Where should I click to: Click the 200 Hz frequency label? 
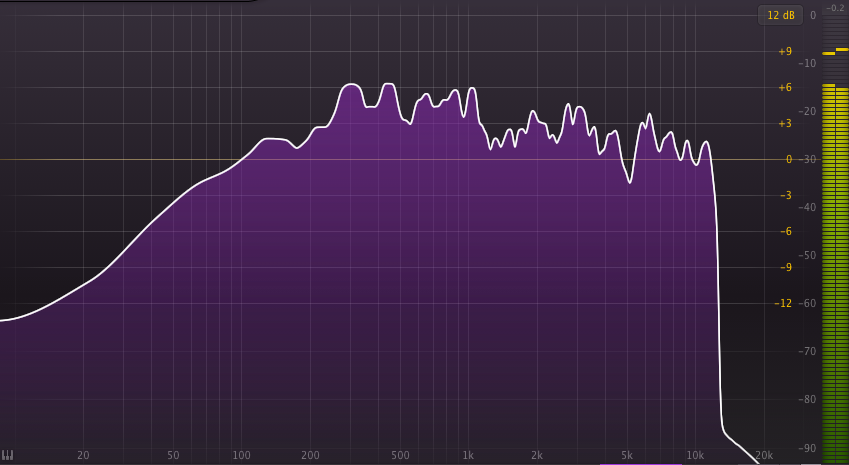pyautogui.click(x=310, y=455)
